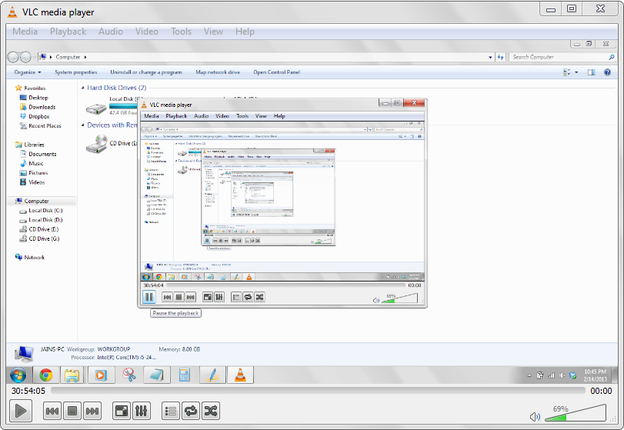Skip to next media in outer VLC
The width and height of the screenshot is (624, 430).
pyautogui.click(x=92, y=411)
